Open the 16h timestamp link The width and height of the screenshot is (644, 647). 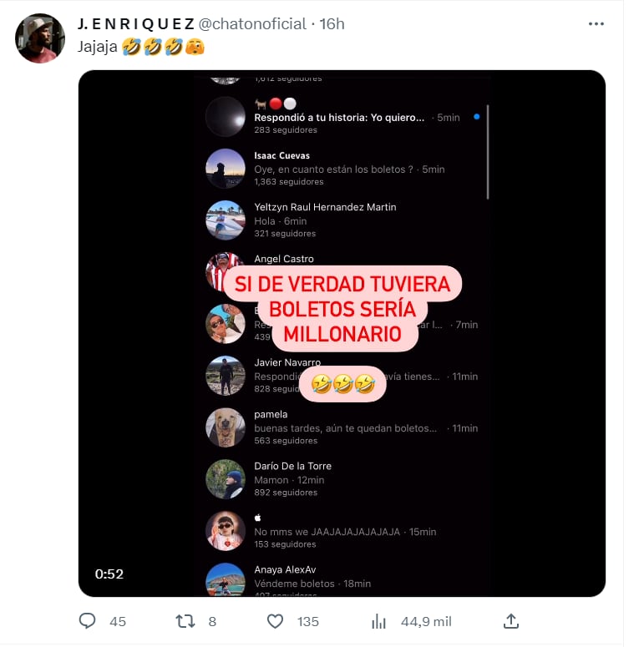point(332,24)
